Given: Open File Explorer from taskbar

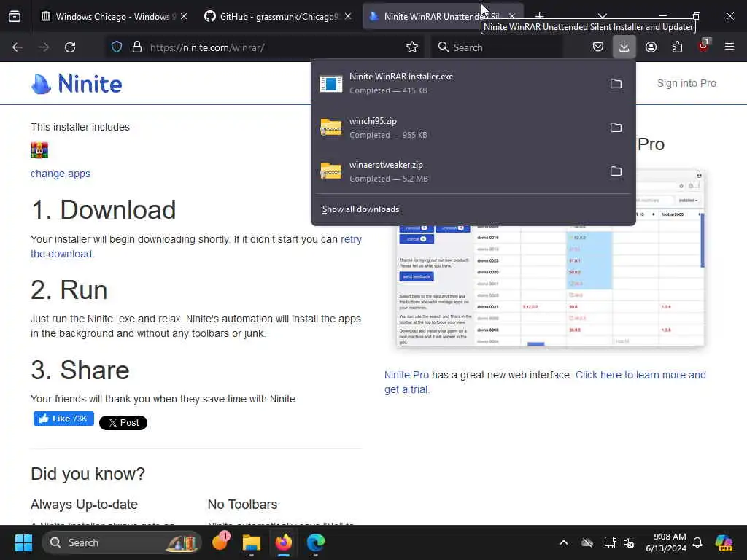Looking at the screenshot, I should coord(252,542).
